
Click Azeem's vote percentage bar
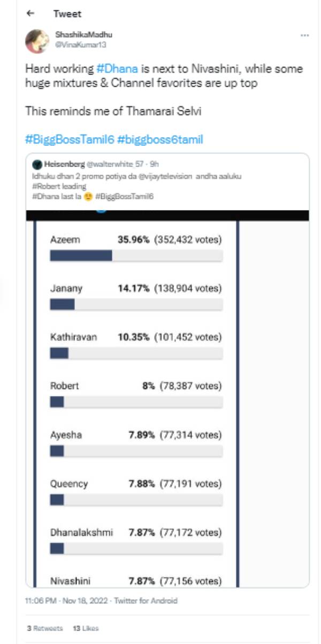click(136, 256)
